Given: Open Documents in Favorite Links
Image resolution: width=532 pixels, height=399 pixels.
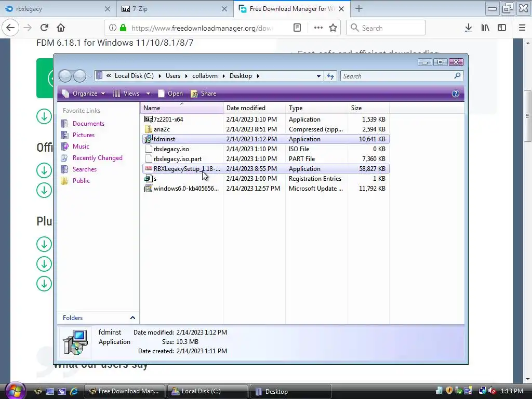Looking at the screenshot, I should [88, 124].
